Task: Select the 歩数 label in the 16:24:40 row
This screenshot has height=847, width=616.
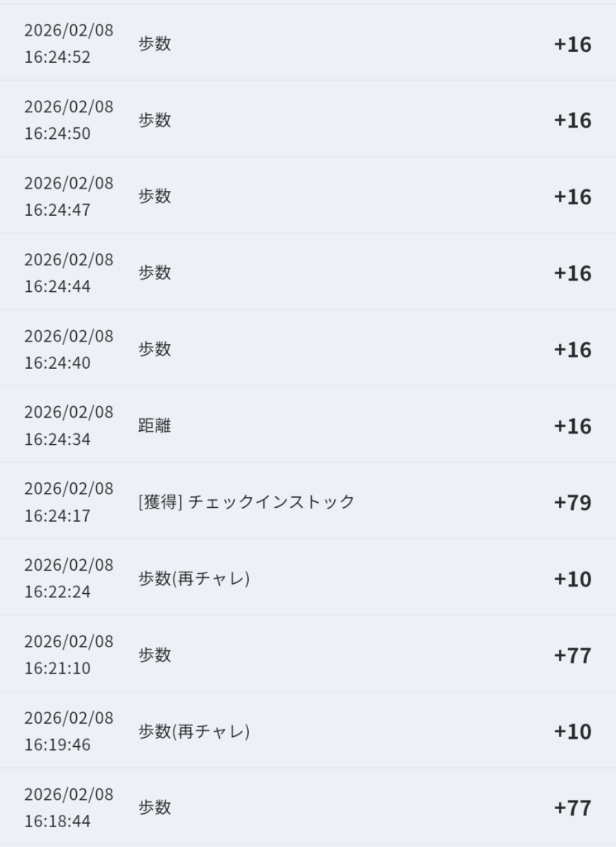Action: [x=155, y=349]
